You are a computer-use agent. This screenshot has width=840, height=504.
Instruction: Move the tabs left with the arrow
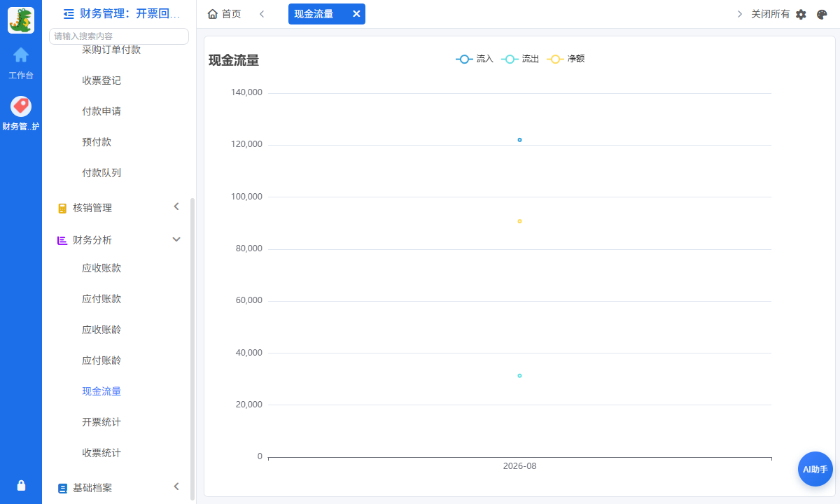point(262,14)
